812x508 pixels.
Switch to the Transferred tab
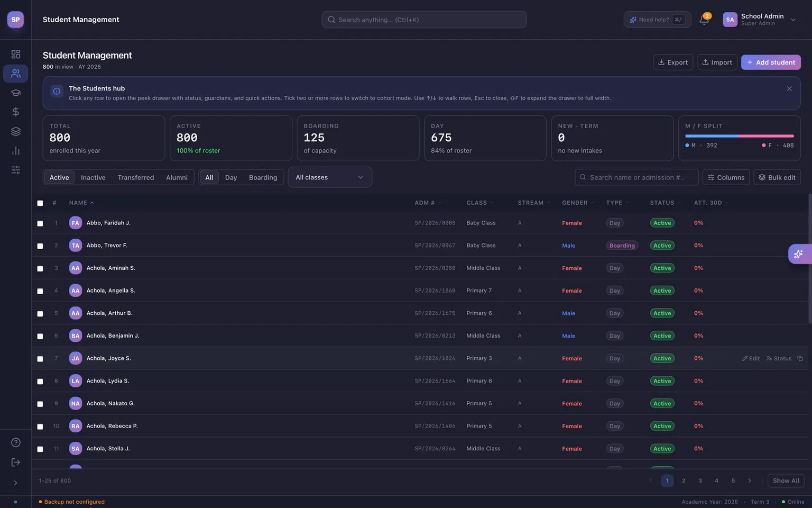(136, 177)
